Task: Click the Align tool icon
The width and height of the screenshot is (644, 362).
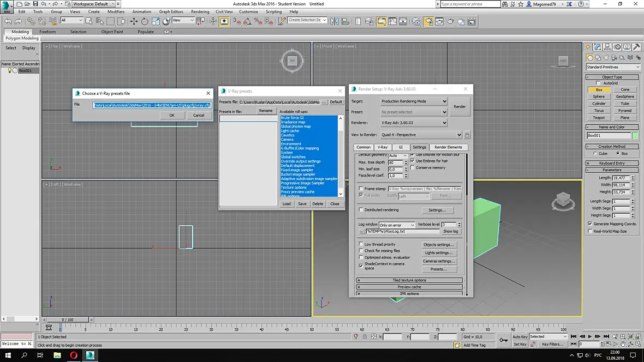Action: click(345, 21)
